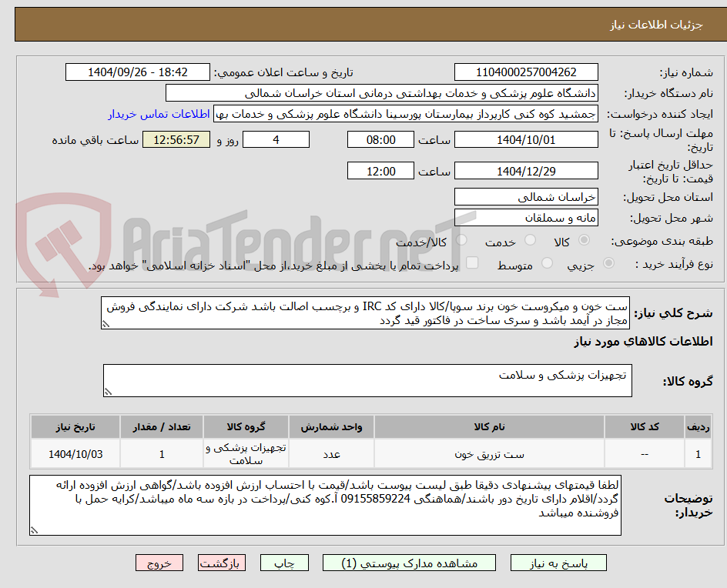Click the buyer organization name field
The height and width of the screenshot is (588, 727).
tap(381, 93)
